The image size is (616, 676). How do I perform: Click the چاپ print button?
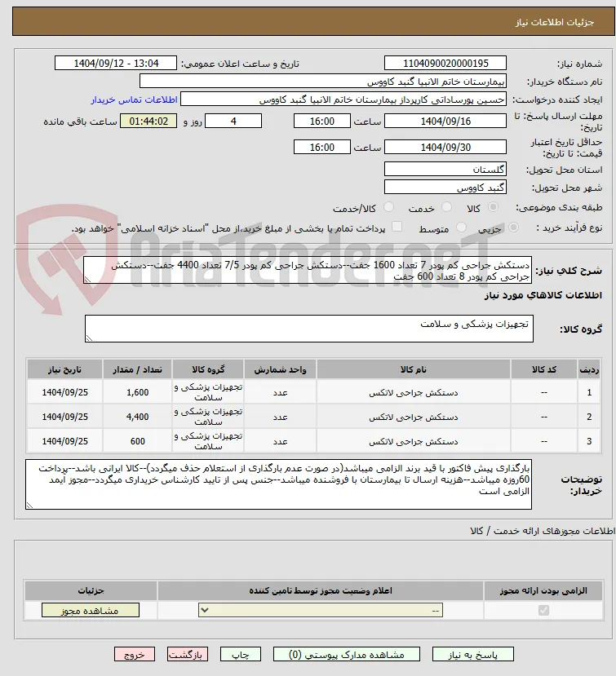tap(240, 655)
